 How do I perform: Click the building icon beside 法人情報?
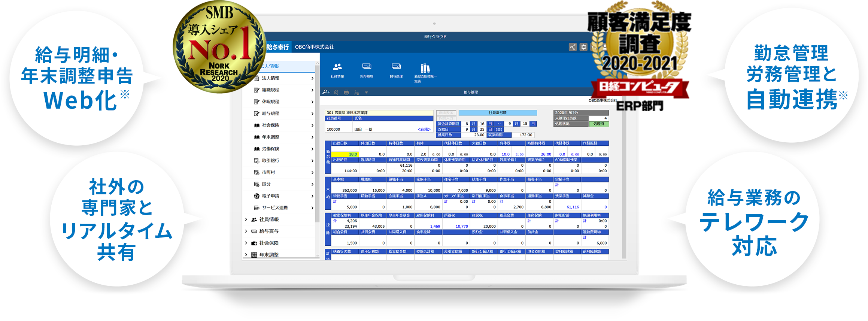pos(257,78)
